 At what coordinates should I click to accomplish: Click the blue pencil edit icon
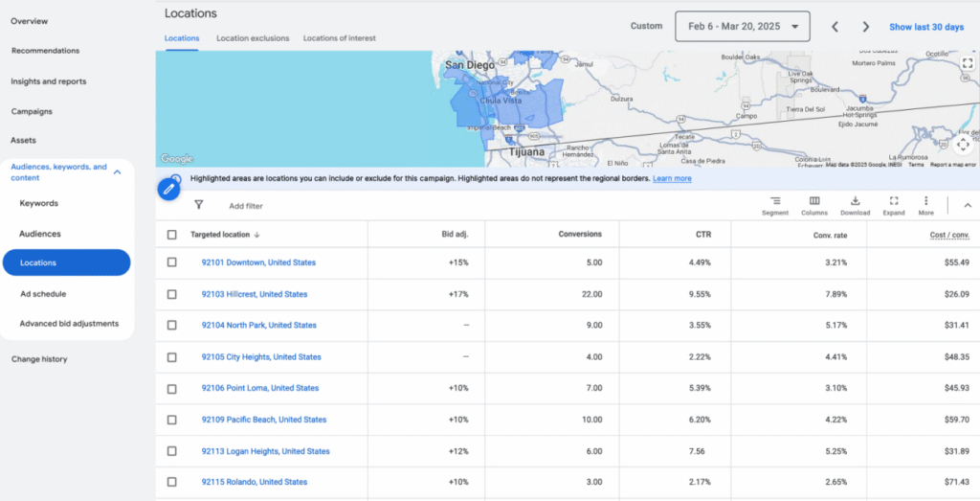point(169,189)
